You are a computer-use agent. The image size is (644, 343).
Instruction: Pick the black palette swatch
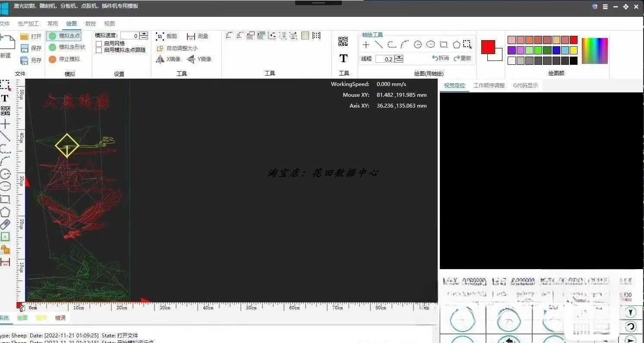(574, 61)
